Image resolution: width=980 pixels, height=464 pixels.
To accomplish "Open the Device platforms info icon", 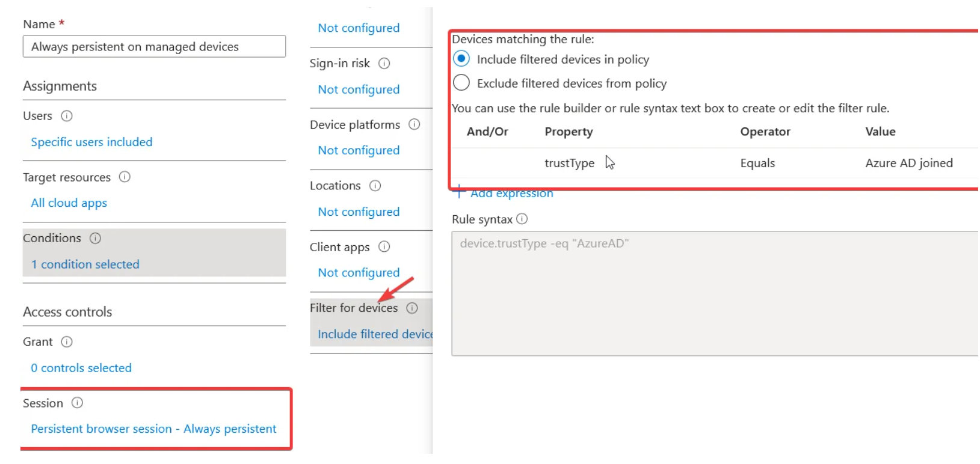I will tap(414, 124).
